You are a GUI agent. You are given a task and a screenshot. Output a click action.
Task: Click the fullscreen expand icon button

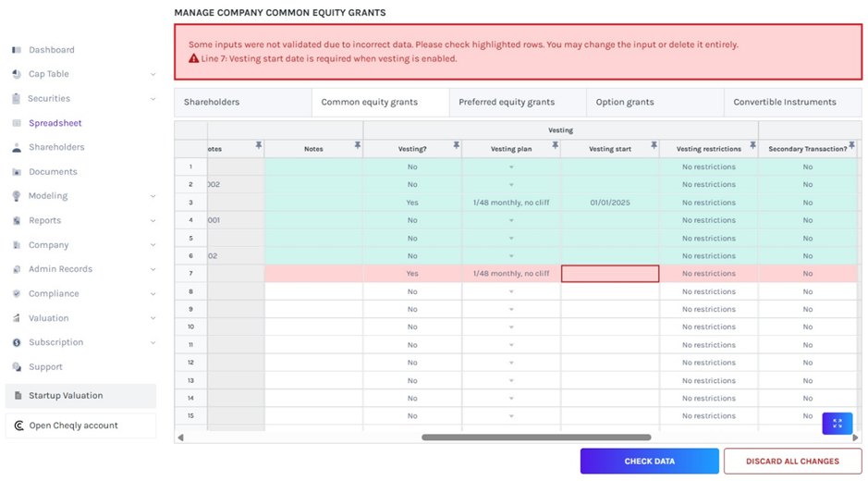click(837, 423)
